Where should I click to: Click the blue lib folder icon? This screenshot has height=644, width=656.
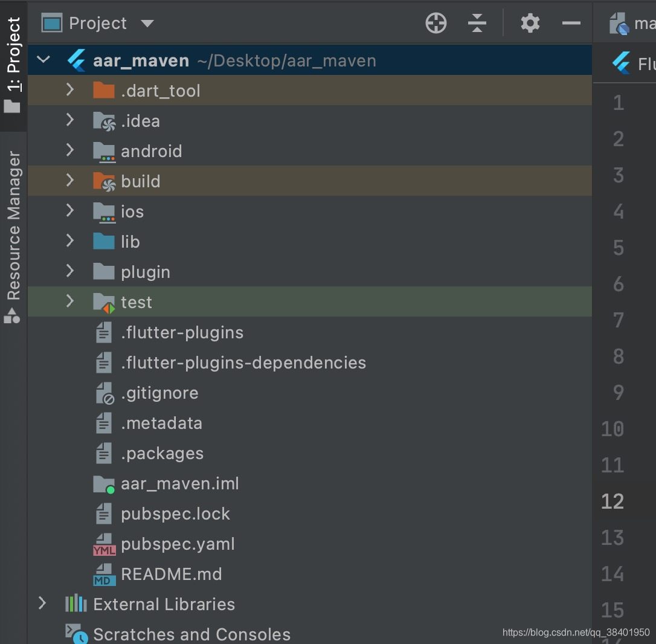coord(104,241)
